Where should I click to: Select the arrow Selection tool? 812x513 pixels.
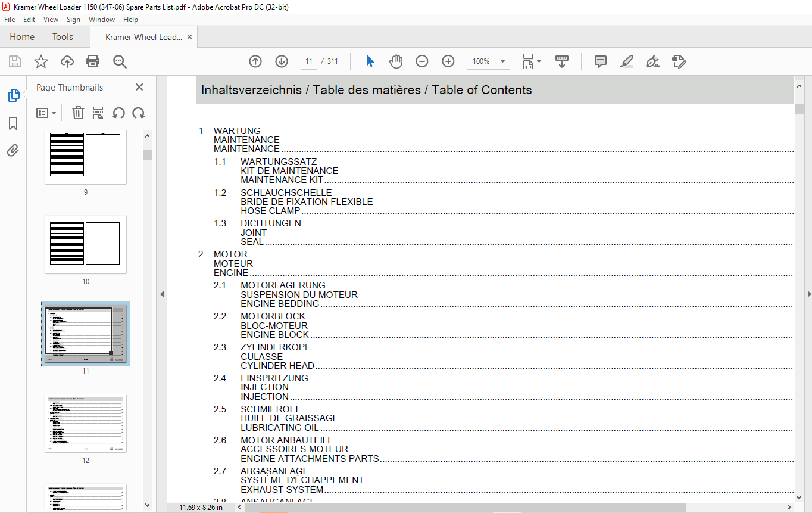(x=370, y=61)
